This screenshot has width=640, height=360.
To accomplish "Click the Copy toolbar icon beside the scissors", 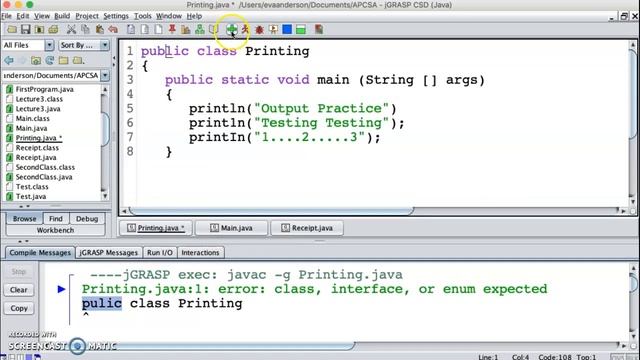I will tap(85, 29).
